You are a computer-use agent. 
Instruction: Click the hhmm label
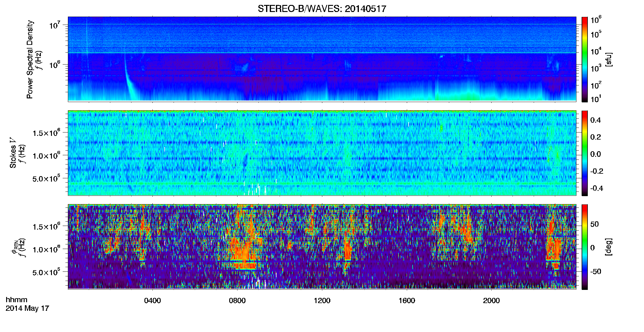coord(17,300)
